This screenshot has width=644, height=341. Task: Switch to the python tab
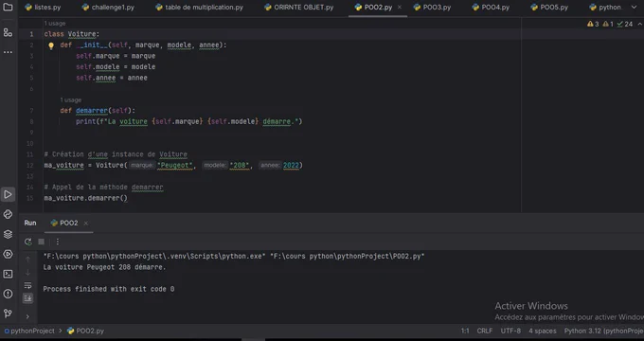[x=605, y=8]
